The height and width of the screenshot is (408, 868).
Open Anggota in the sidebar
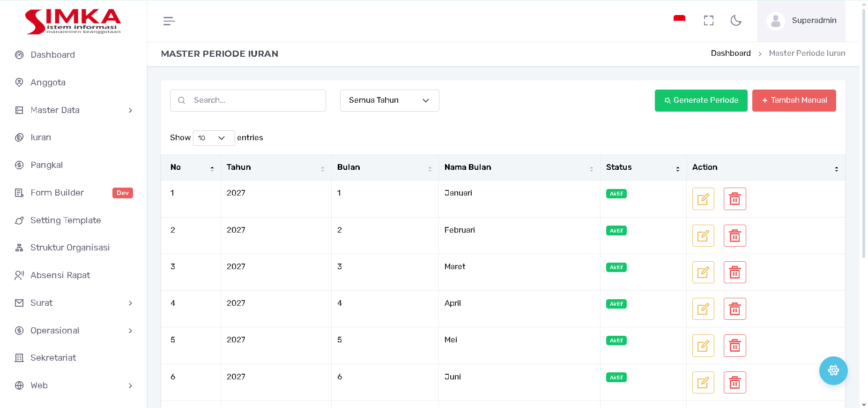[x=48, y=83]
